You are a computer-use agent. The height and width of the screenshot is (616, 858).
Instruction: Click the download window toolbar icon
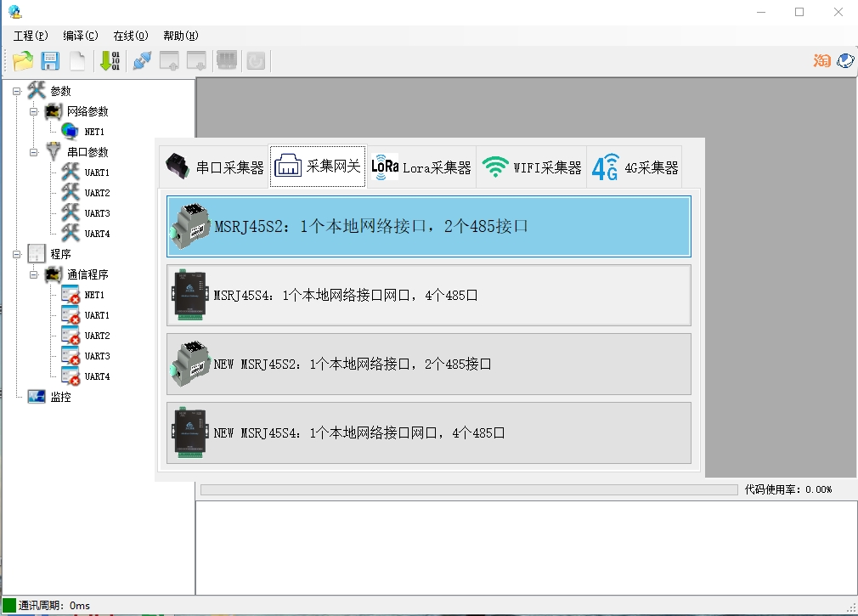tap(196, 60)
